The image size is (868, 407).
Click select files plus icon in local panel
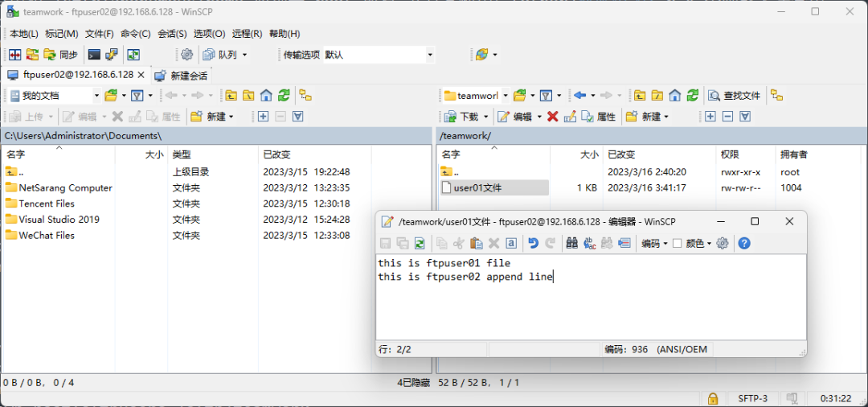click(x=263, y=117)
